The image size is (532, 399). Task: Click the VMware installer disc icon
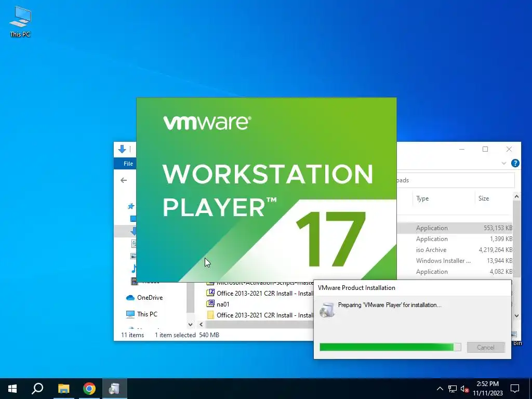click(327, 310)
